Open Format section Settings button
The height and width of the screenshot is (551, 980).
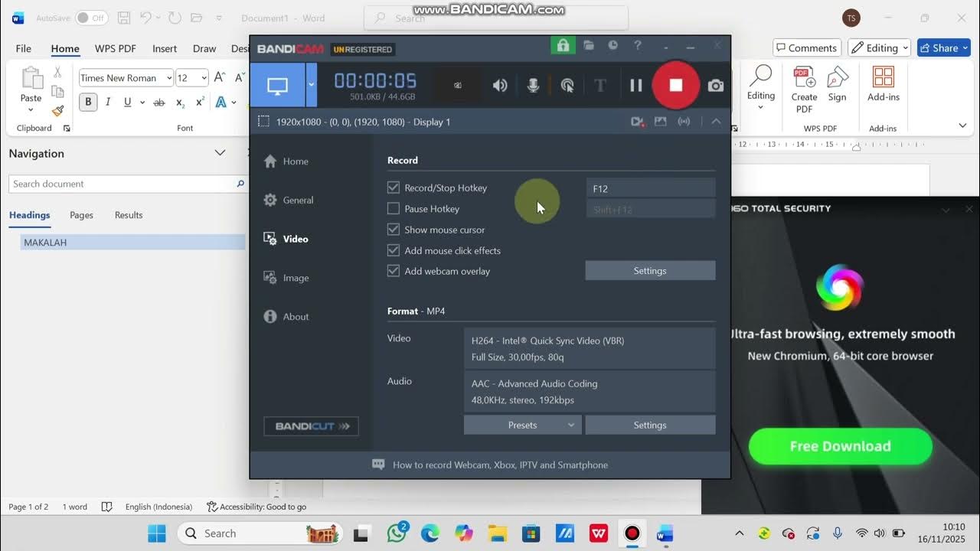click(650, 425)
